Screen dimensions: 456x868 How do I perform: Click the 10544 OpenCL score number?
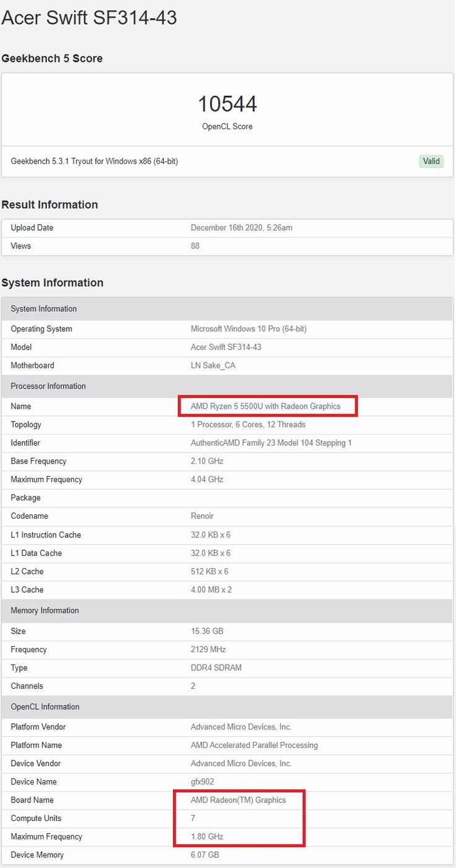pyautogui.click(x=227, y=104)
